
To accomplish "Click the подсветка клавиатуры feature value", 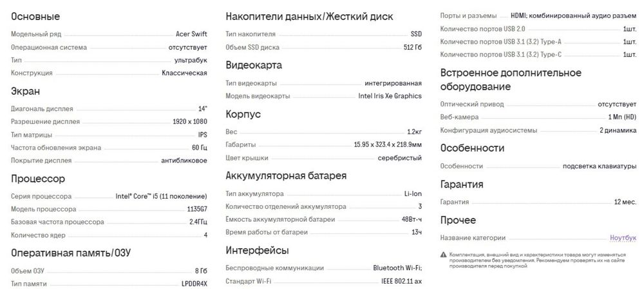I will point(600,166).
